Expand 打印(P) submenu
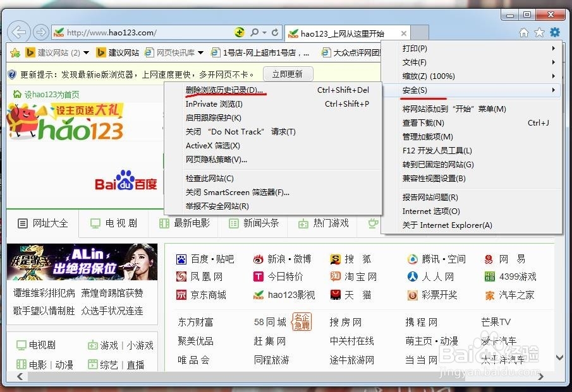 coord(472,49)
